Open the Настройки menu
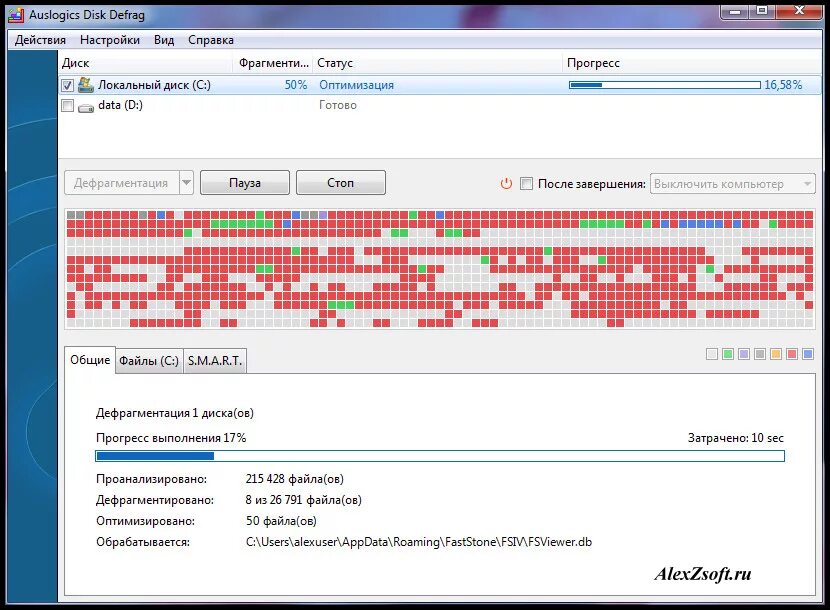This screenshot has height=610, width=830. point(110,40)
